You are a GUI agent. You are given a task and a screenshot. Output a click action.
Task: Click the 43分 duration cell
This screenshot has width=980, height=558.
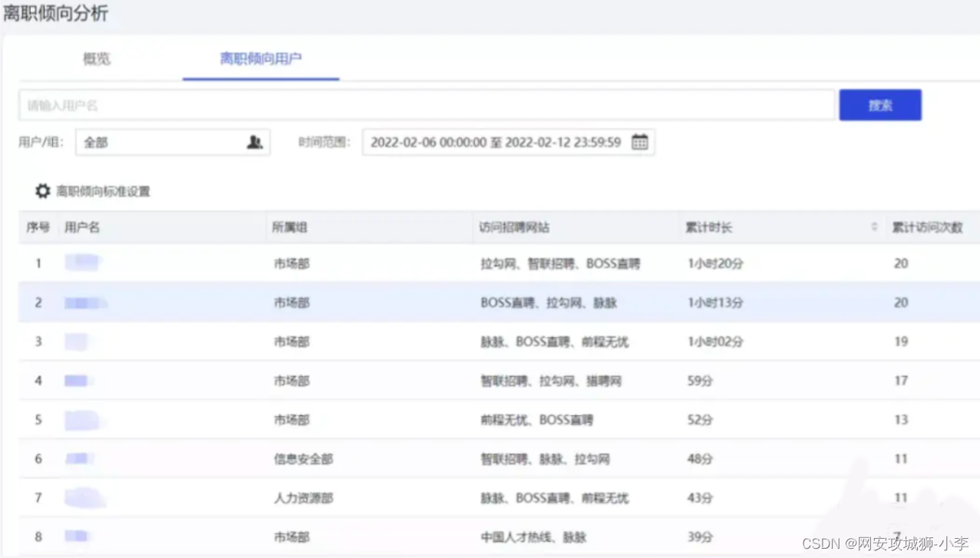700,498
